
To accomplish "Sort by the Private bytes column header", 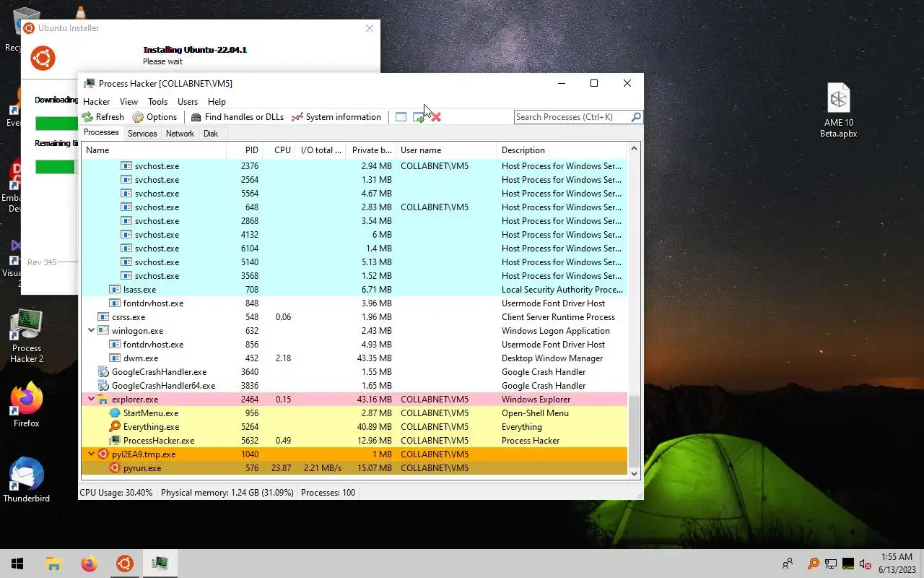I will pyautogui.click(x=371, y=150).
